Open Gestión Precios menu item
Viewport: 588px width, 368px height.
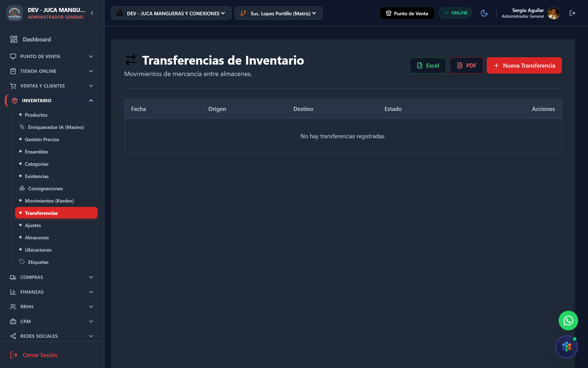click(x=56, y=139)
